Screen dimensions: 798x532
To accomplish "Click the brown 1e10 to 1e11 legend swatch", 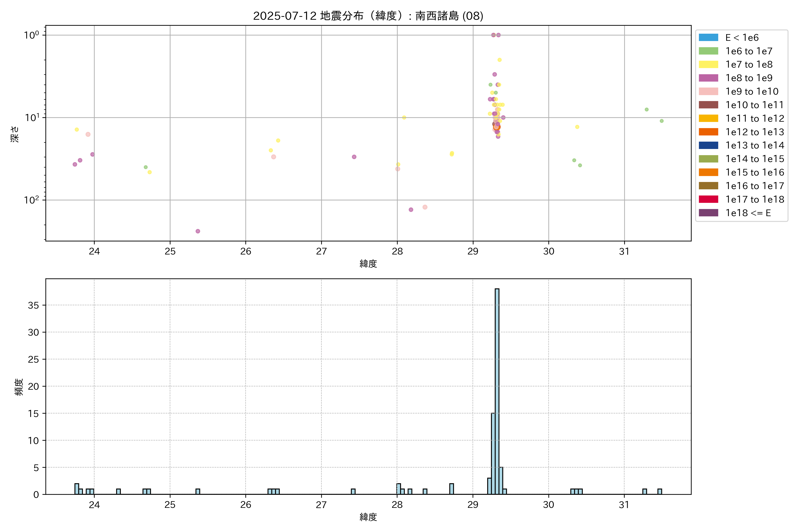I will [x=708, y=105].
